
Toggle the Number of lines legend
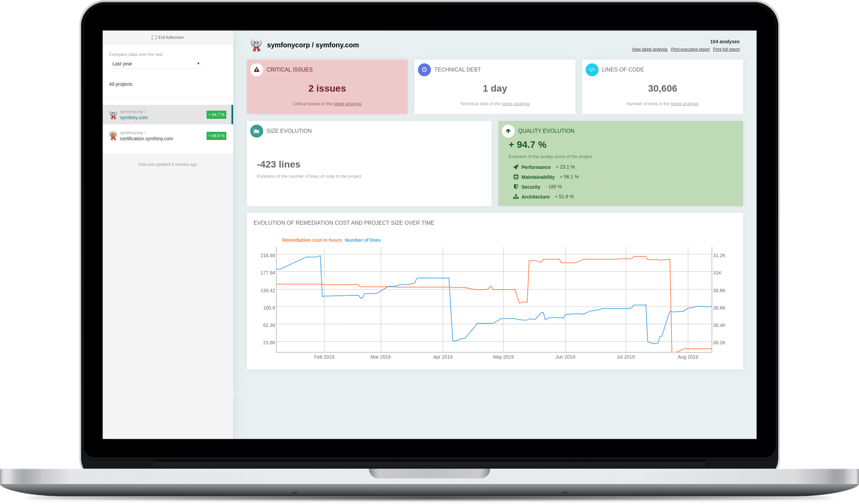point(362,240)
